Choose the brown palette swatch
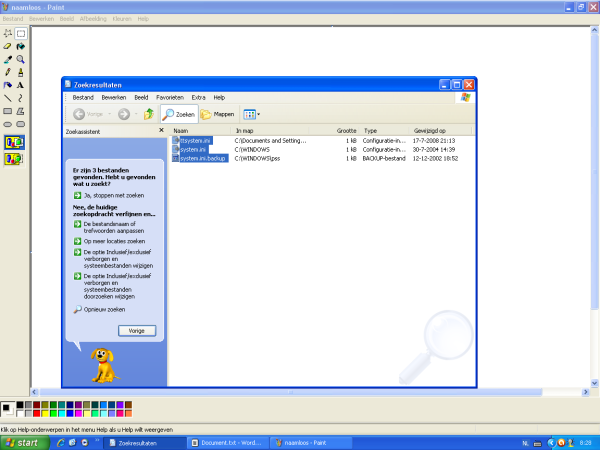This screenshot has height=450, width=600. pyautogui.click(x=128, y=405)
